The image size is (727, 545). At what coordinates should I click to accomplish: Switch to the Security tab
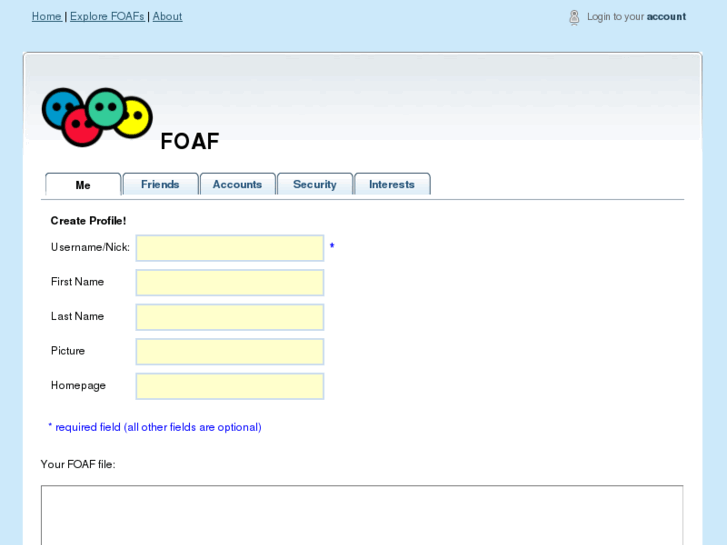[x=315, y=184]
